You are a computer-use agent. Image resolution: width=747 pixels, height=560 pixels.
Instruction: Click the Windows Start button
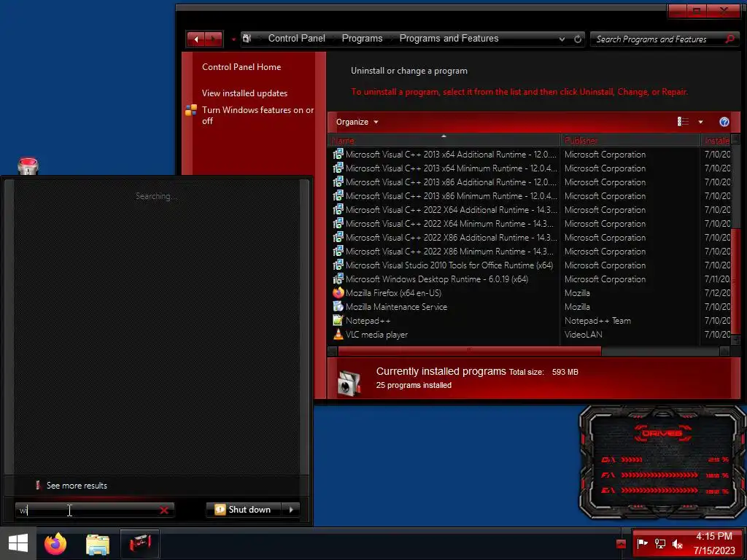[x=18, y=543]
